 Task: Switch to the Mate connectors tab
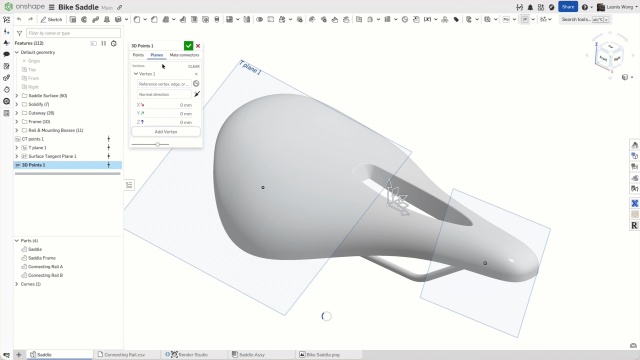(184, 55)
